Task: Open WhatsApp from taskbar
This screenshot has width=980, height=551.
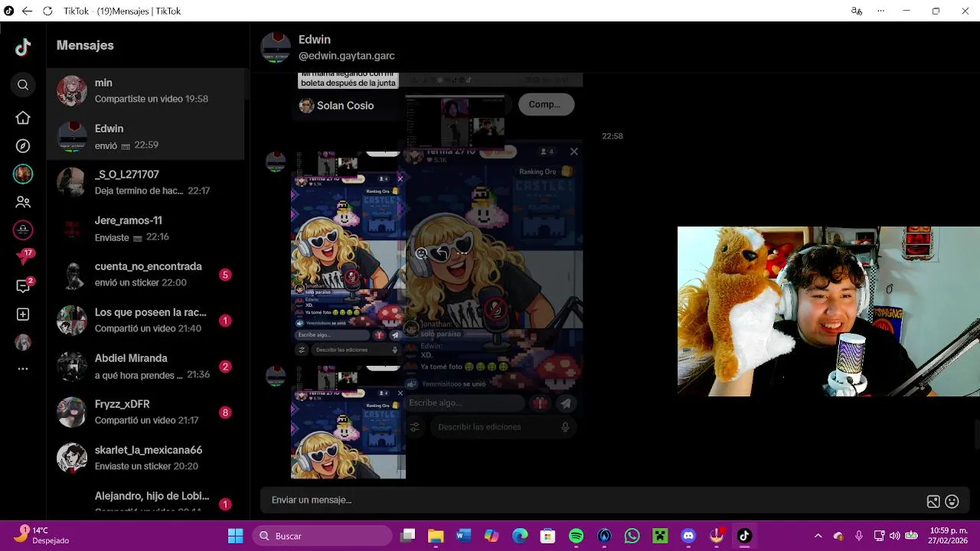Action: tap(632, 536)
